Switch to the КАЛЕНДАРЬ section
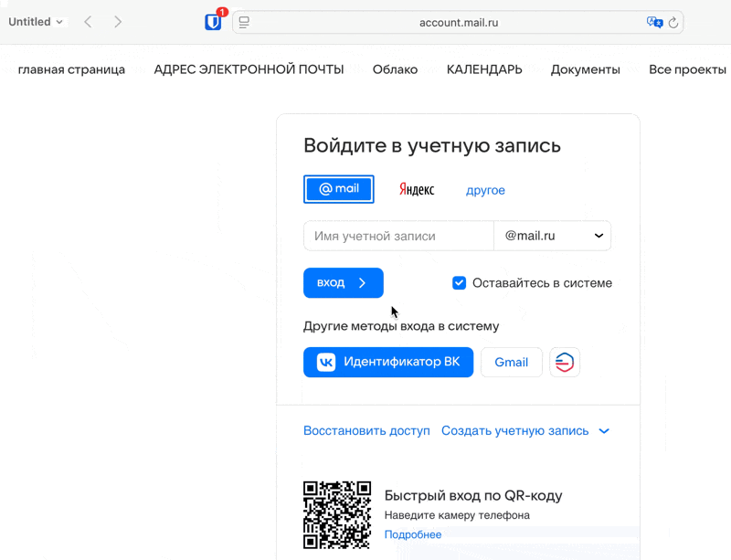Screen dimensions: 731x560 tap(483, 69)
